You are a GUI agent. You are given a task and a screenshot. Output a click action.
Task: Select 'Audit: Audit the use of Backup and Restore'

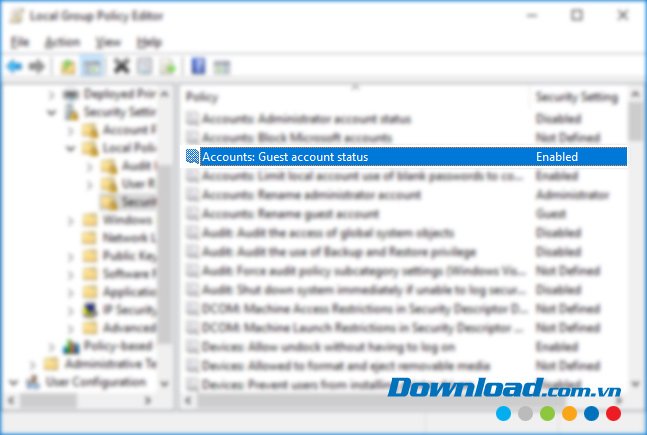point(339,251)
